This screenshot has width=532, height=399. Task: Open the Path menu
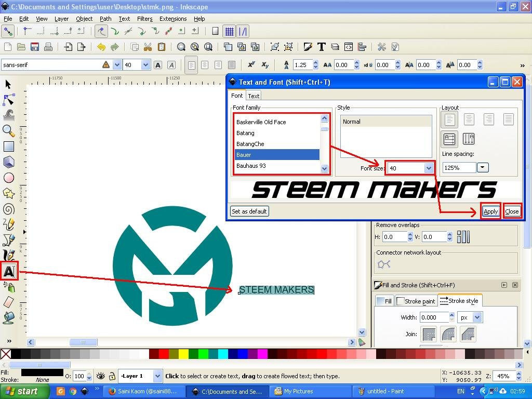coord(105,19)
